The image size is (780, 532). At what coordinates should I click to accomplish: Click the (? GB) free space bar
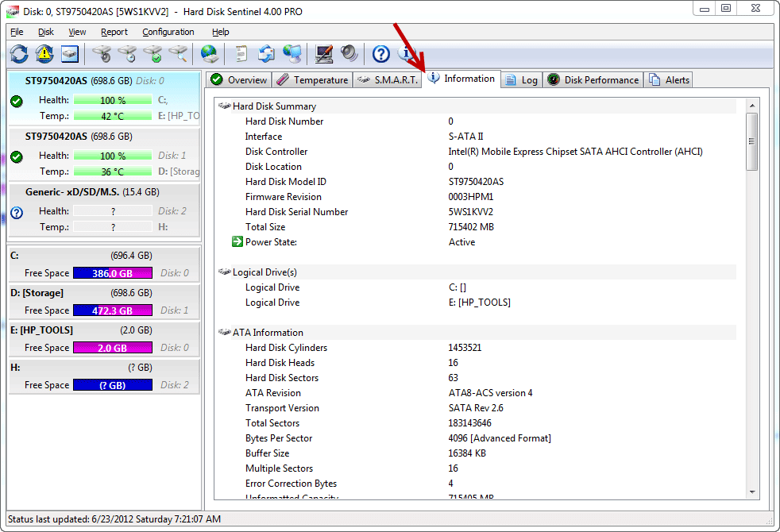click(x=113, y=385)
